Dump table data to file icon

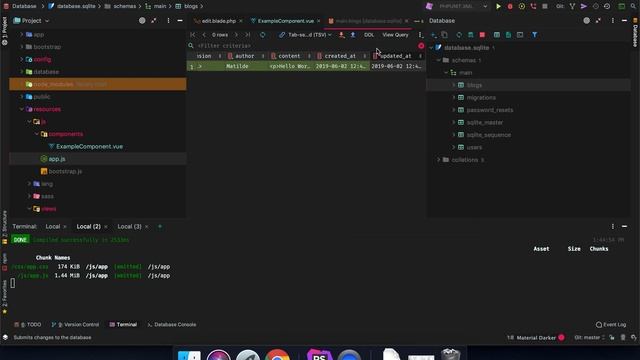pos(342,35)
